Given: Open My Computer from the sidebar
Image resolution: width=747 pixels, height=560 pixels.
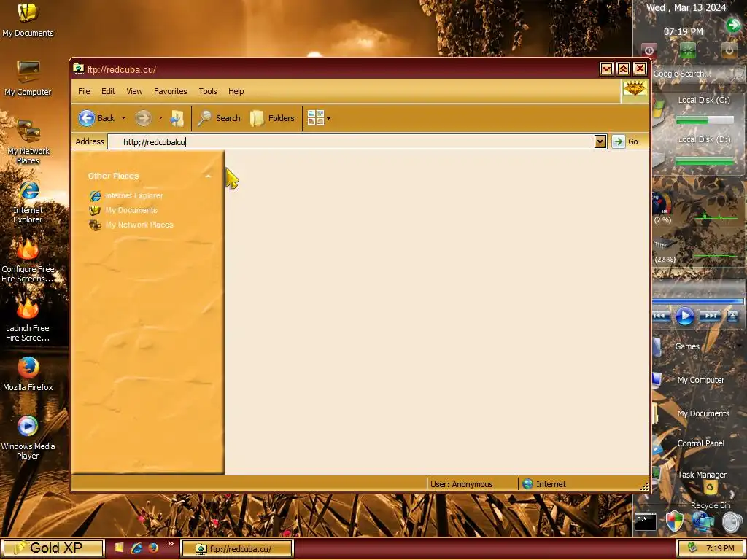Looking at the screenshot, I should pyautogui.click(x=700, y=380).
